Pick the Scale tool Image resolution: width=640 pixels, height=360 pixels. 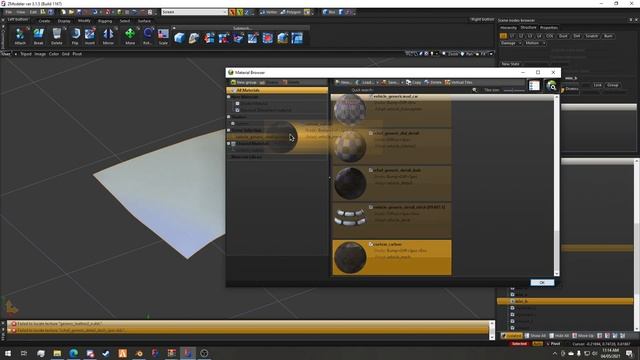[163, 36]
